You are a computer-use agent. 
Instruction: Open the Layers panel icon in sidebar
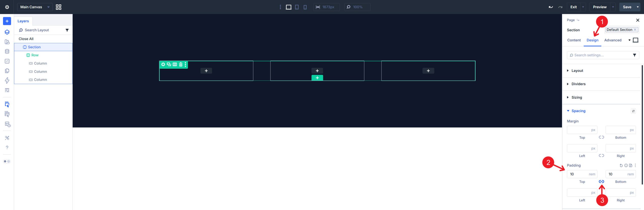pos(7,32)
